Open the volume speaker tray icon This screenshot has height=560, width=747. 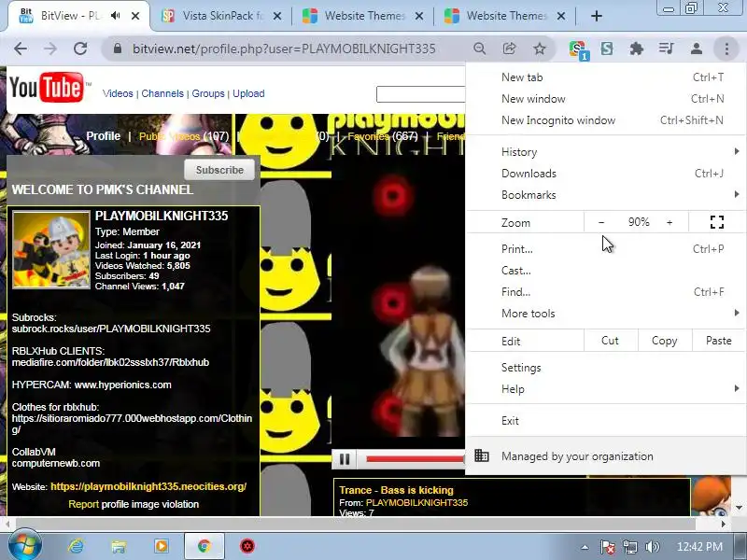(652, 547)
